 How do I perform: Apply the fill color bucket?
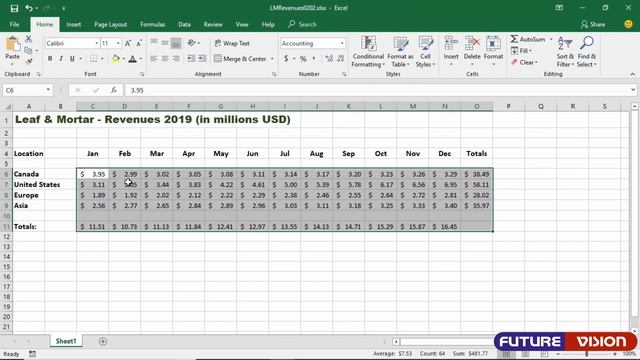point(116,59)
